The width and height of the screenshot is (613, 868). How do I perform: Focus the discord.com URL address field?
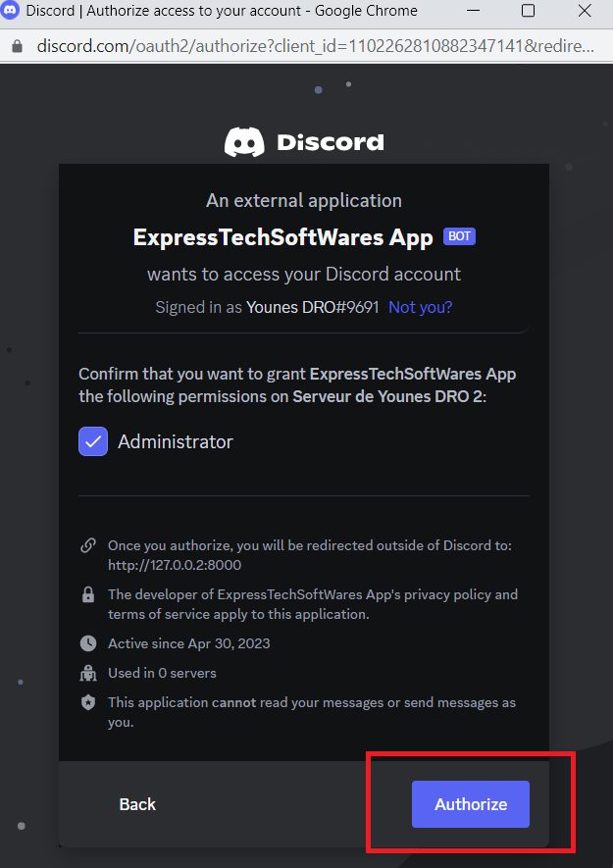(x=316, y=46)
